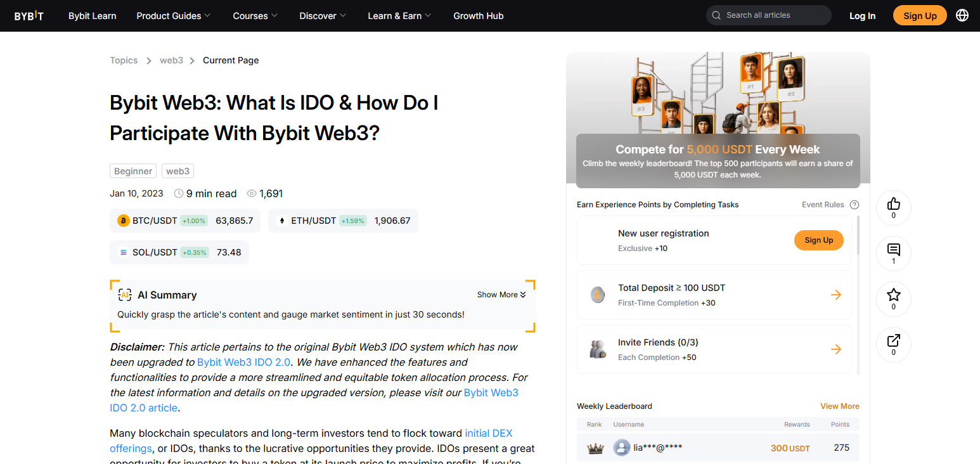Select the web3 tag under title
This screenshot has width=980, height=464.
point(177,171)
